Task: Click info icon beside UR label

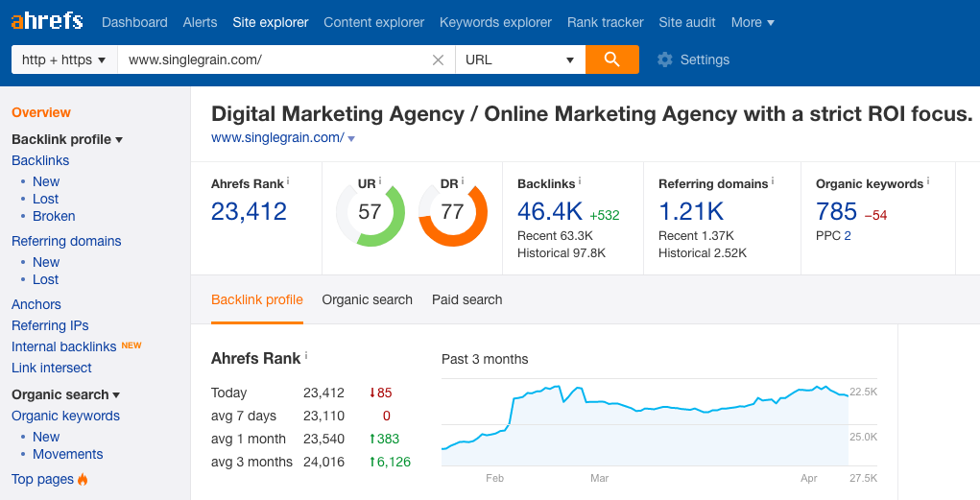Action: [x=380, y=181]
